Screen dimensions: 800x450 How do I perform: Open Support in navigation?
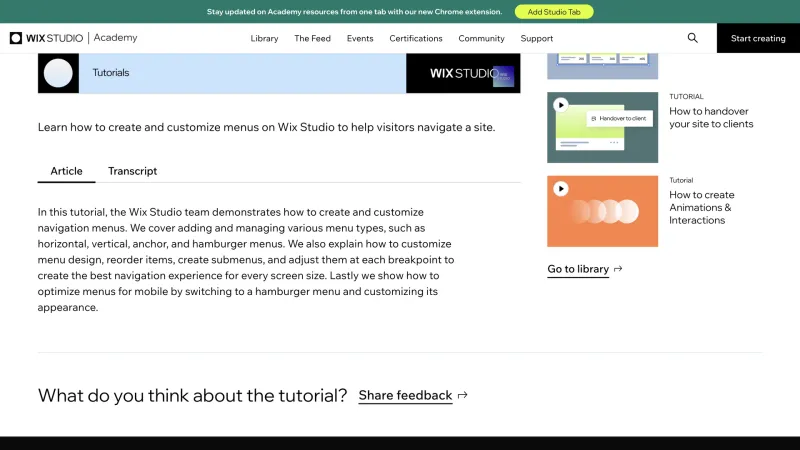click(537, 38)
